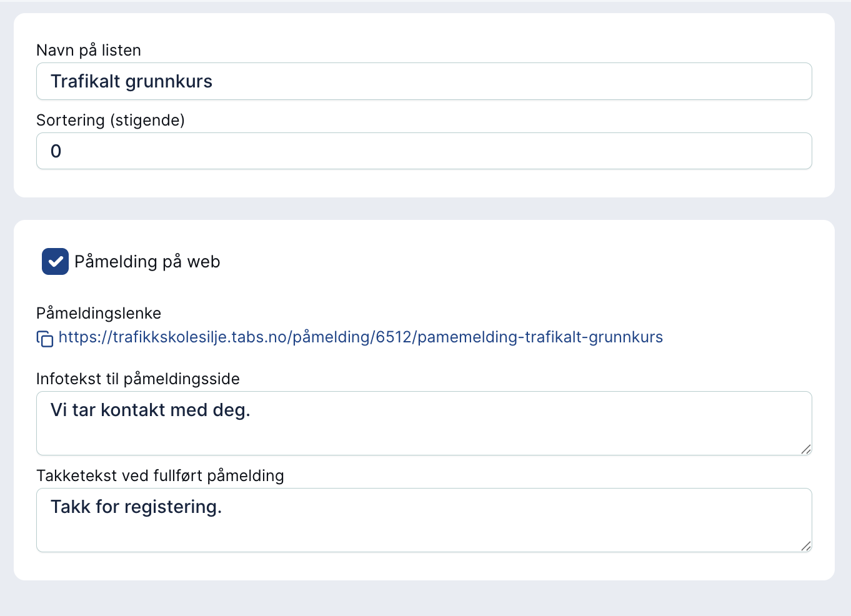Click the Påmelding på web label
This screenshot has height=616, width=851.
pyautogui.click(x=147, y=262)
